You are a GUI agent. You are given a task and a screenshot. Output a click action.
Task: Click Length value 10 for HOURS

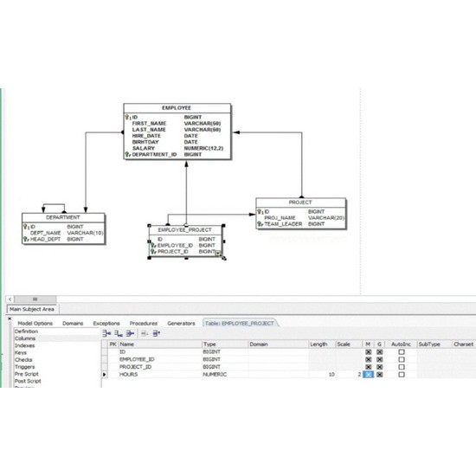click(322, 375)
